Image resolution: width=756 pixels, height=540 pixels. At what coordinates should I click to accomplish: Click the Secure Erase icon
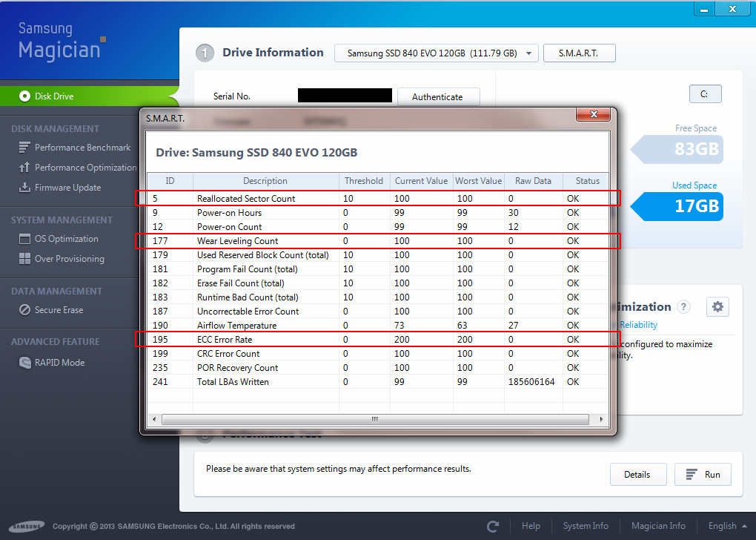(24, 310)
